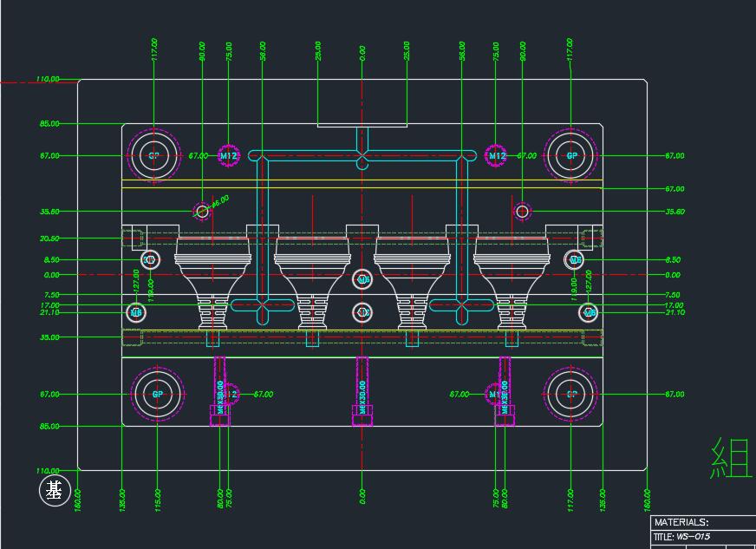Image resolution: width=756 pixels, height=549 pixels.
Task: Select the bottom-right GP guide pin circle
Action: click(571, 395)
